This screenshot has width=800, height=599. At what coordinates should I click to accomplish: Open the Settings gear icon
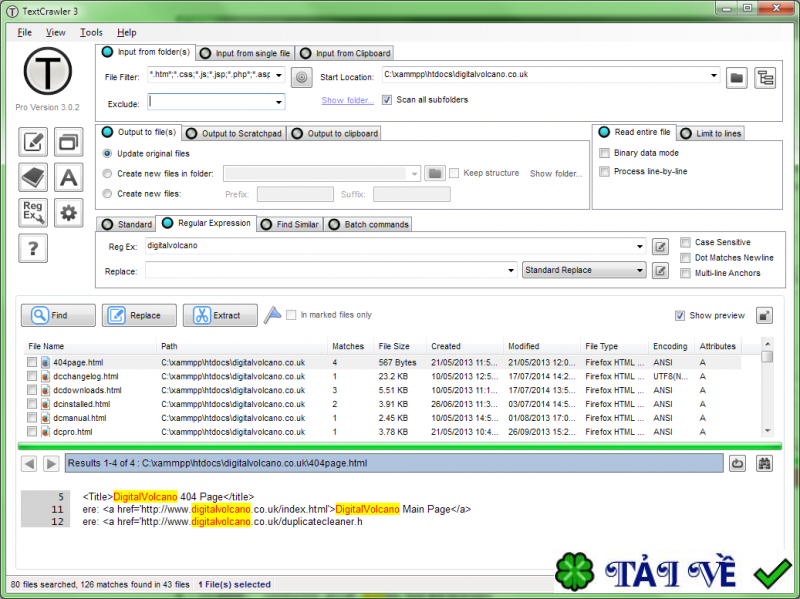pyautogui.click(x=68, y=210)
